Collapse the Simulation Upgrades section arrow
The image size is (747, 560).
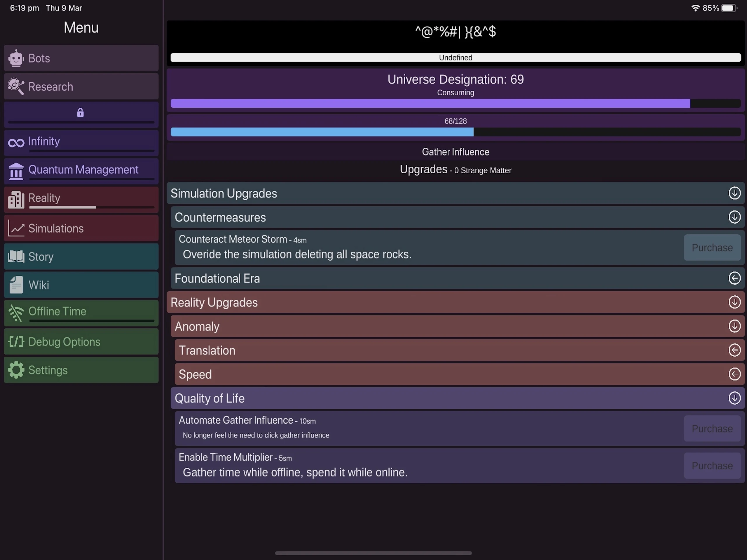[x=734, y=193]
